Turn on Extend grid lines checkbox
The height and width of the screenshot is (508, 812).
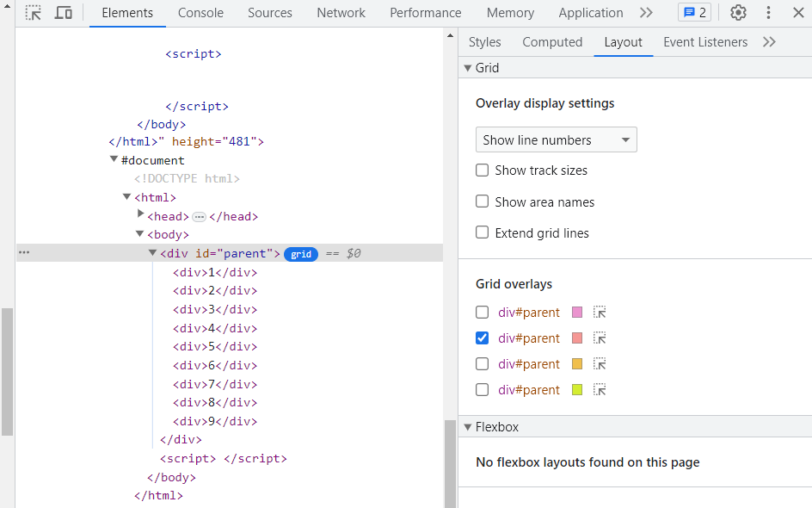point(483,233)
